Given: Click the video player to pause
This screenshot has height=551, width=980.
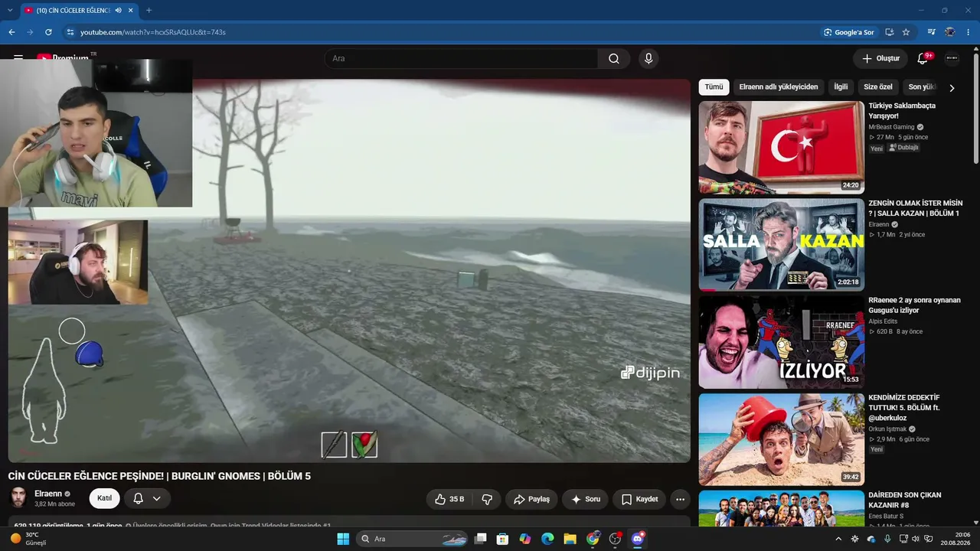Looking at the screenshot, I should click(x=349, y=270).
